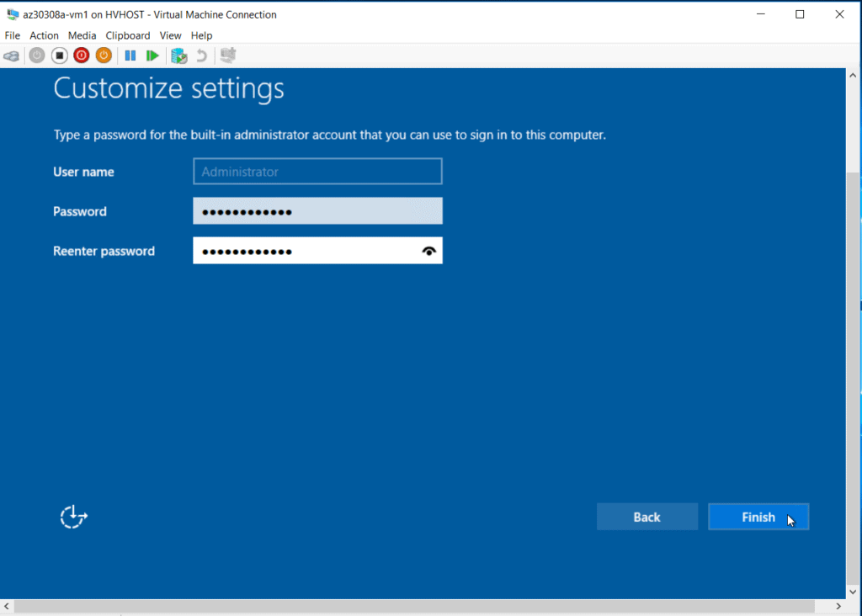The height and width of the screenshot is (616, 862).
Task: Select the Password input field
Action: pos(317,210)
